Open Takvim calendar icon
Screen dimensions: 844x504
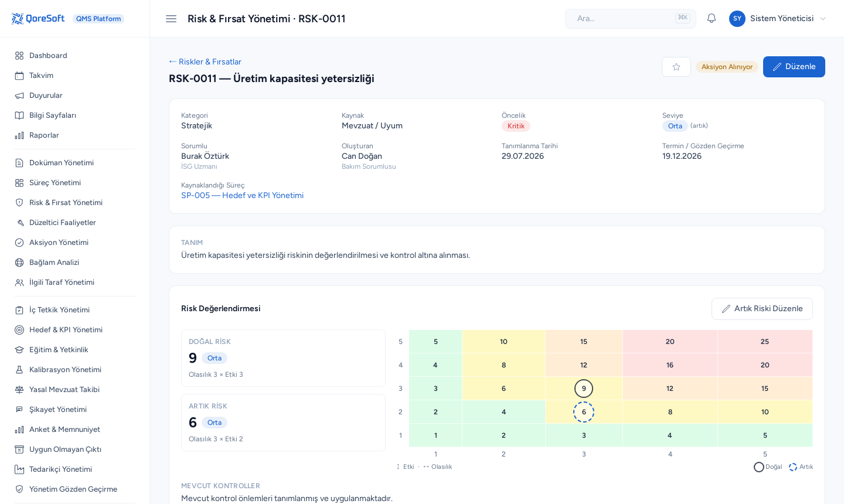coord(19,76)
